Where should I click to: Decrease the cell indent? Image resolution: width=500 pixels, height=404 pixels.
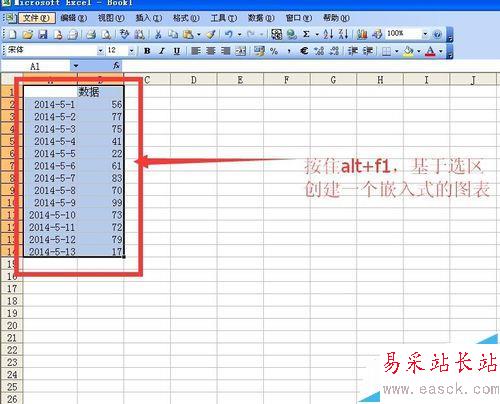pyautogui.click(x=353, y=51)
